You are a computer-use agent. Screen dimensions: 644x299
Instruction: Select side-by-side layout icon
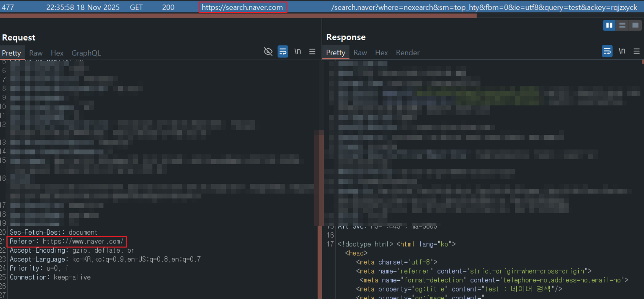coord(609,25)
